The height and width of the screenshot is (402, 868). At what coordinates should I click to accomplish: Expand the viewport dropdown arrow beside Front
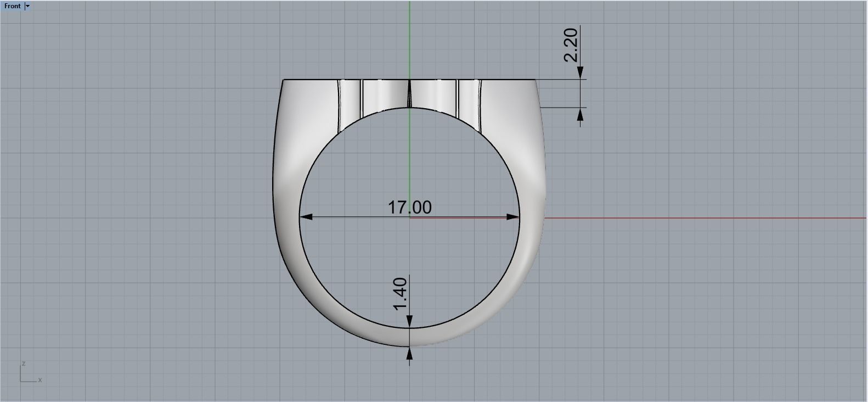click(27, 6)
